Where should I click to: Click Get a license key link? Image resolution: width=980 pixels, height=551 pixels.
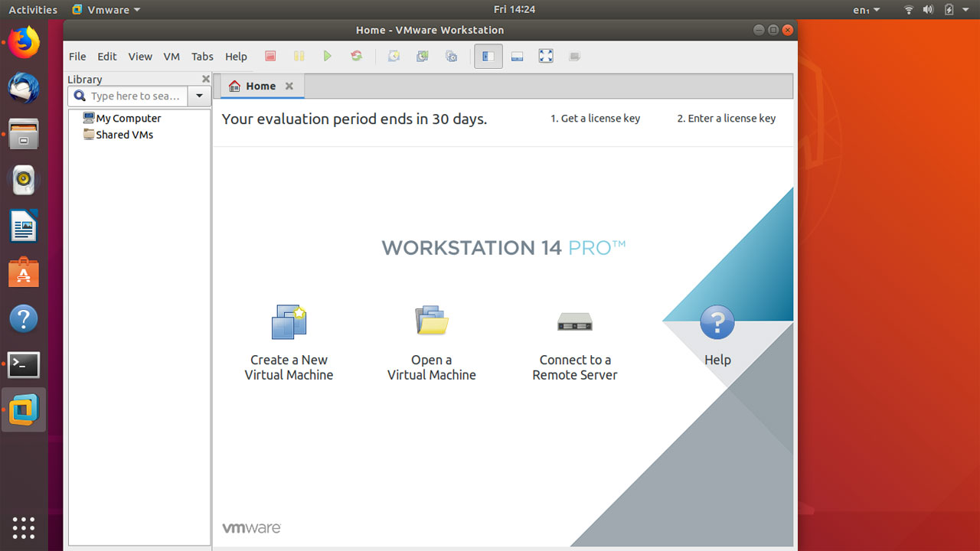click(596, 119)
